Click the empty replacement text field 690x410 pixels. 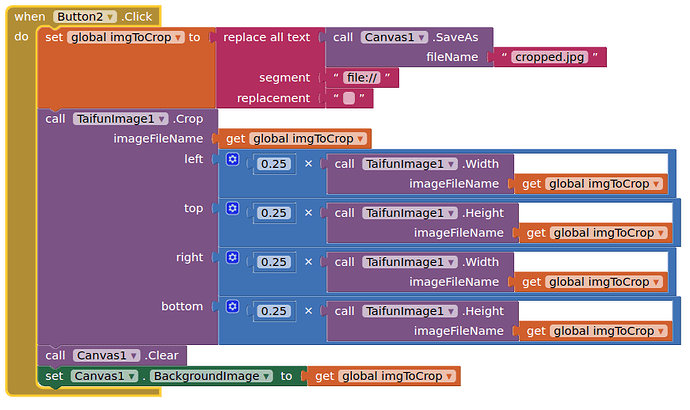[349, 98]
